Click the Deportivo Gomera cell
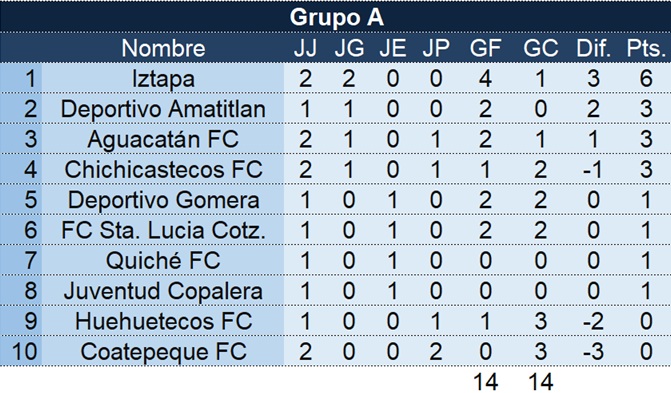This screenshot has width=671, height=393. [163, 200]
